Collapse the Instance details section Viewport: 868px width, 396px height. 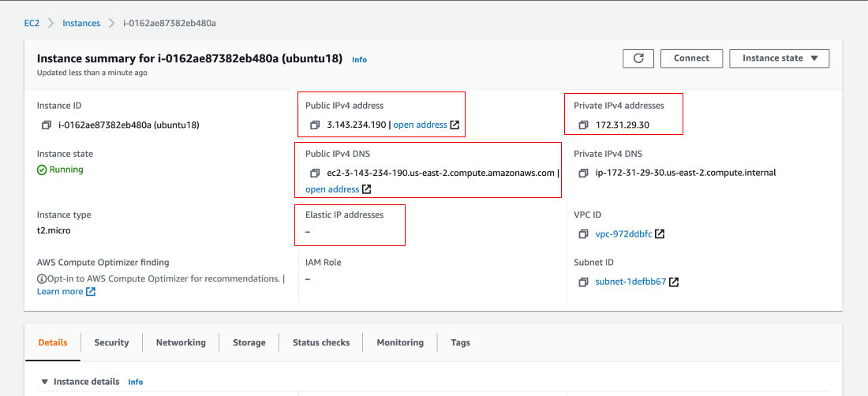click(x=45, y=382)
